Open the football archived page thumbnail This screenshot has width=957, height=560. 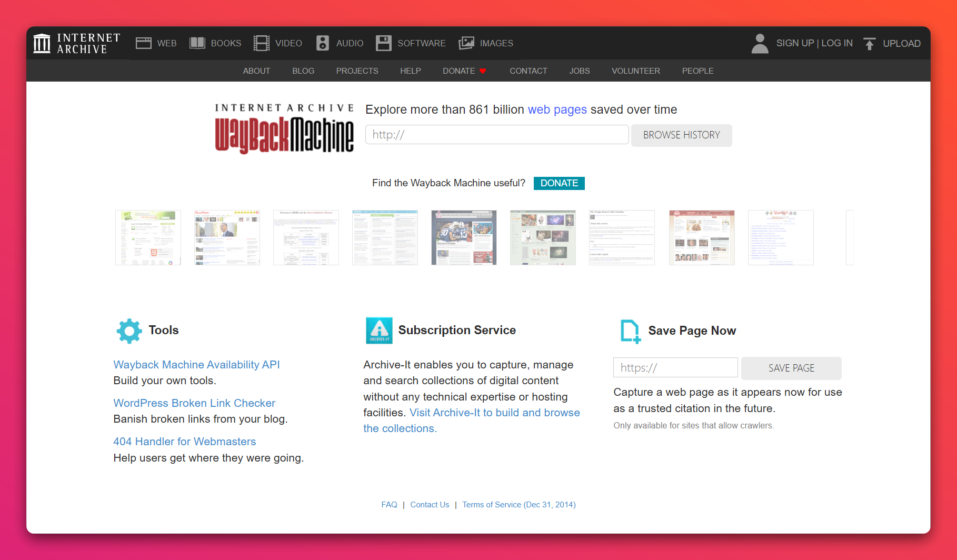[464, 237]
